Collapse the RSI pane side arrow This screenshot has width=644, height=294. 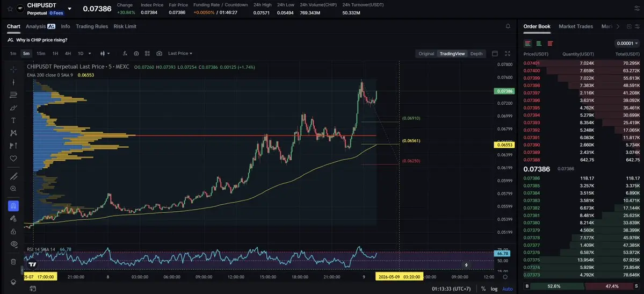22,270
